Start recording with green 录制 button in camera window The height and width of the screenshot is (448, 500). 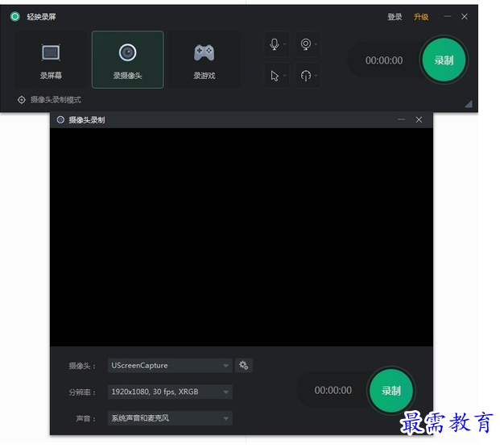[391, 391]
